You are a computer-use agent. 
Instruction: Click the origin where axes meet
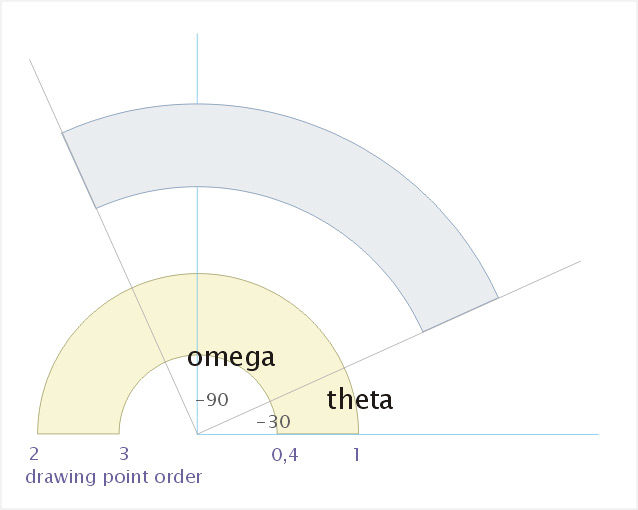(197, 434)
